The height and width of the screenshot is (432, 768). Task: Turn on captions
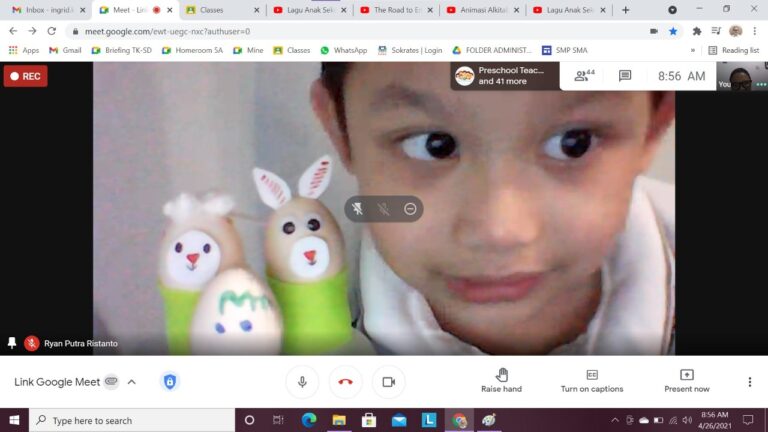(591, 380)
